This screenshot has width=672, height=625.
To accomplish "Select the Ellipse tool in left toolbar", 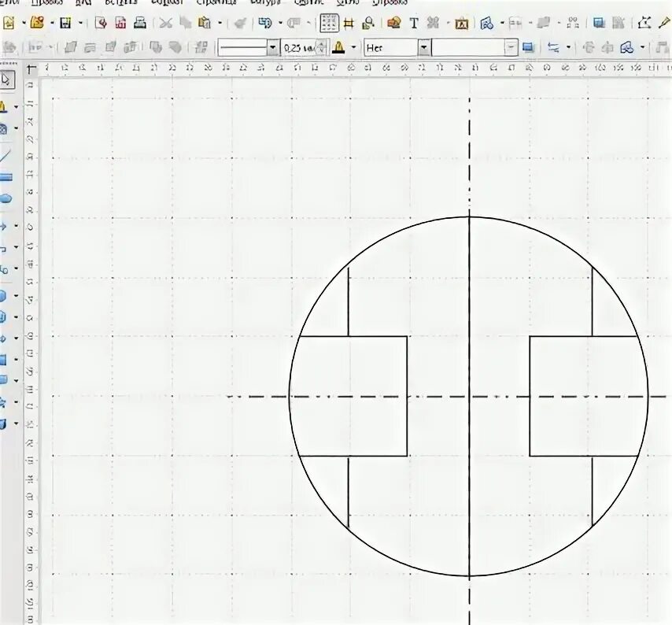I will pos(6,198).
